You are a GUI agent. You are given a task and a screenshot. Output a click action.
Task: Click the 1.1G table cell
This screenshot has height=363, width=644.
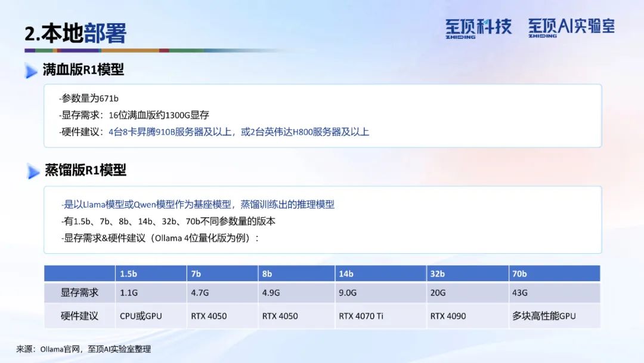151,293
